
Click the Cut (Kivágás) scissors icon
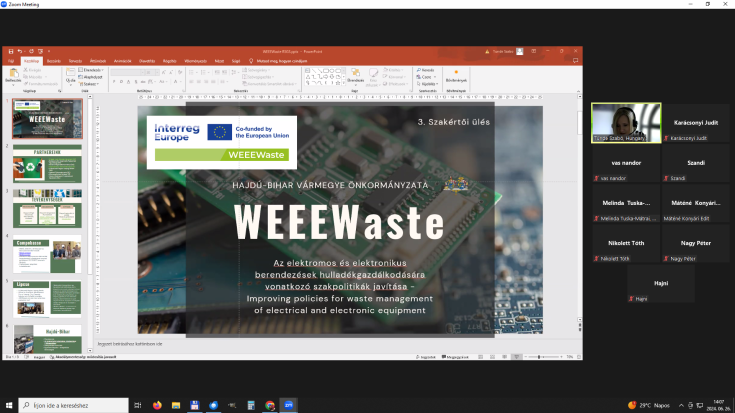(x=26, y=70)
